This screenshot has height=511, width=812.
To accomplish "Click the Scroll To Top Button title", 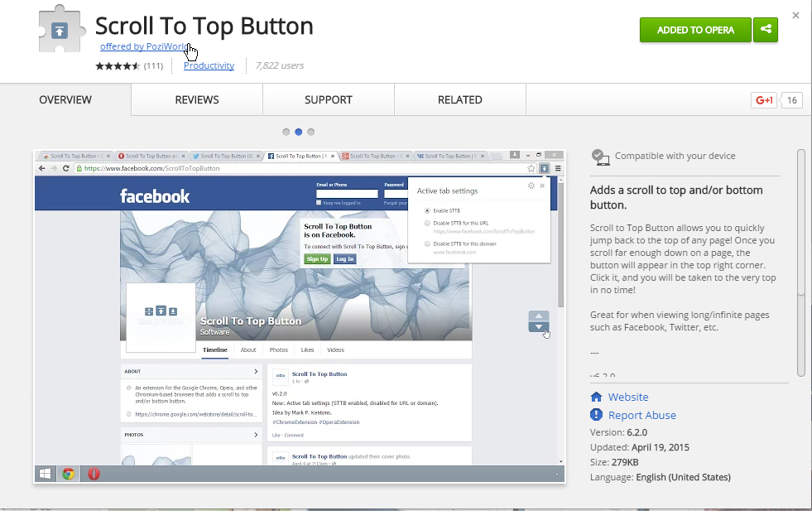I will click(x=204, y=26).
